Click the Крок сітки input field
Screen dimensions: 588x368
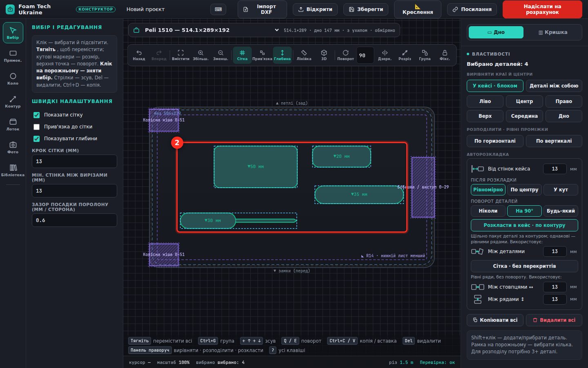(74, 162)
